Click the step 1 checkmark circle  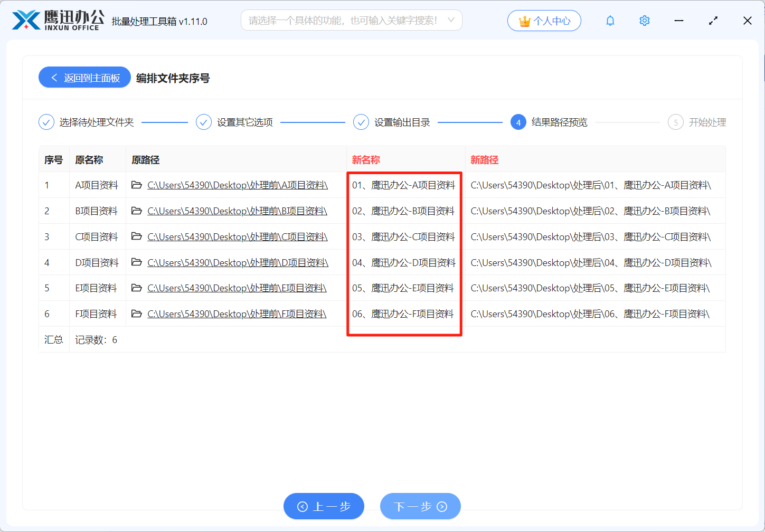tap(46, 122)
